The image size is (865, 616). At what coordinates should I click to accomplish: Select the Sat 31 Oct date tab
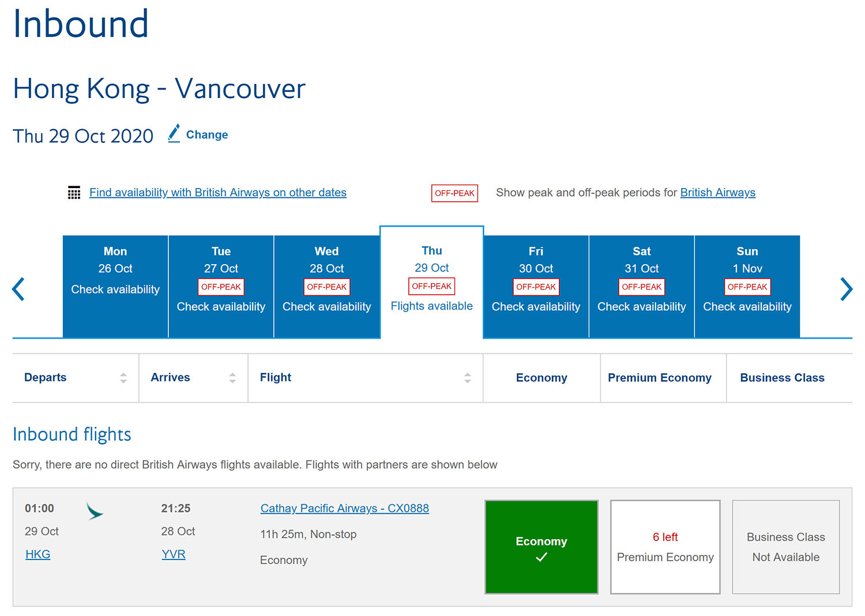(641, 286)
